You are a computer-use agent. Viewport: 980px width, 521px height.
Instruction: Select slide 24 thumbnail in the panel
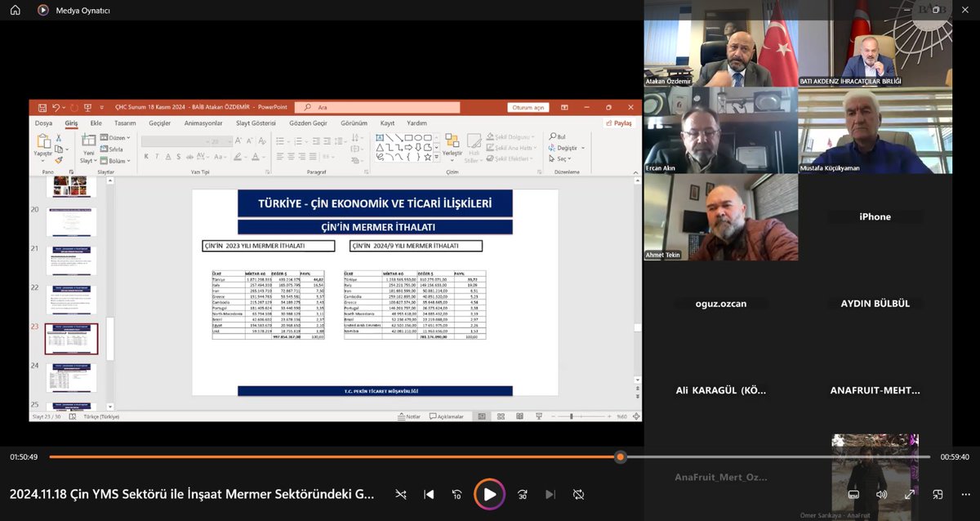pos(72,377)
